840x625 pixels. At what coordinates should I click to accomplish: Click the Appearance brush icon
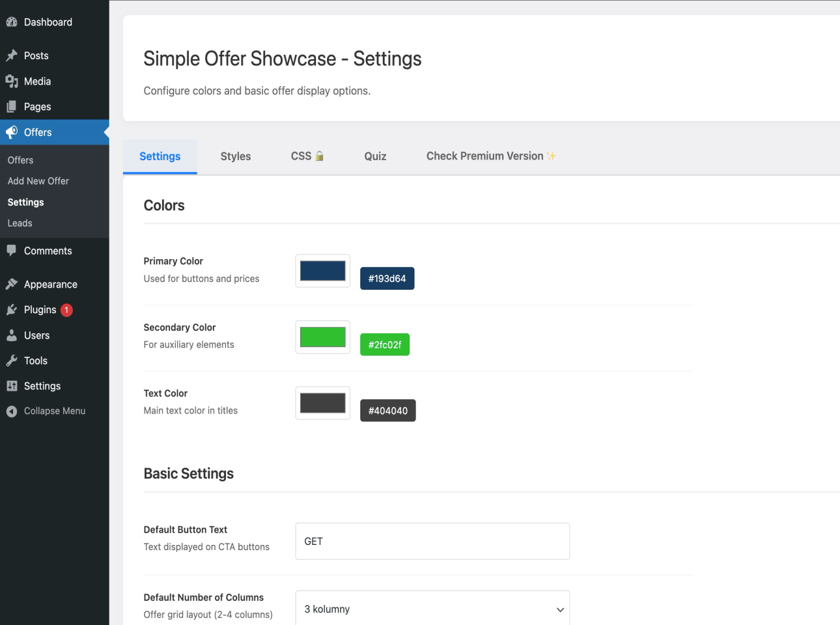[12, 284]
